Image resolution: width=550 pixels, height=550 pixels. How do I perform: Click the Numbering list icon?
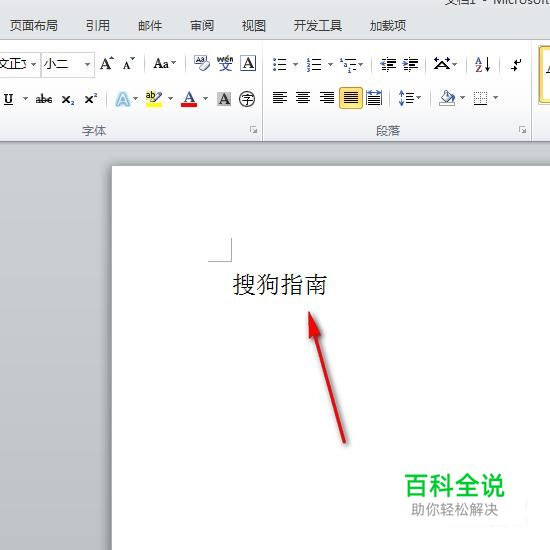[314, 65]
